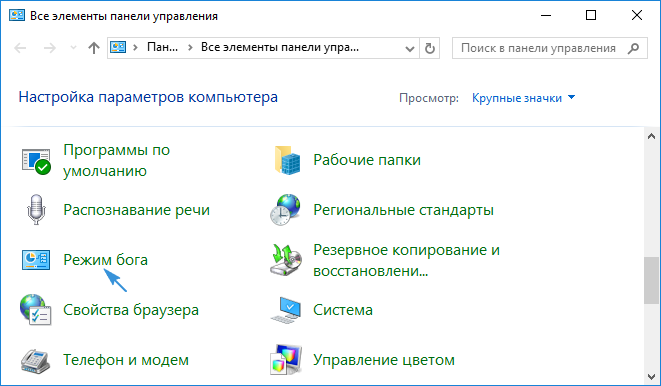Screen dimensions: 661x386
Task: Click the 'Пан...' breadcrumb segment
Action: (162, 47)
